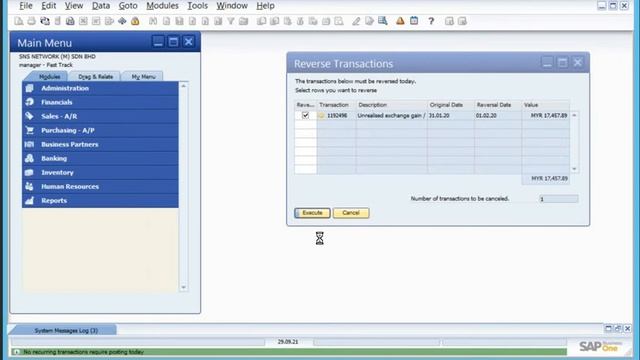Expand the Financials module
This screenshot has width=640, height=360.
point(100,102)
